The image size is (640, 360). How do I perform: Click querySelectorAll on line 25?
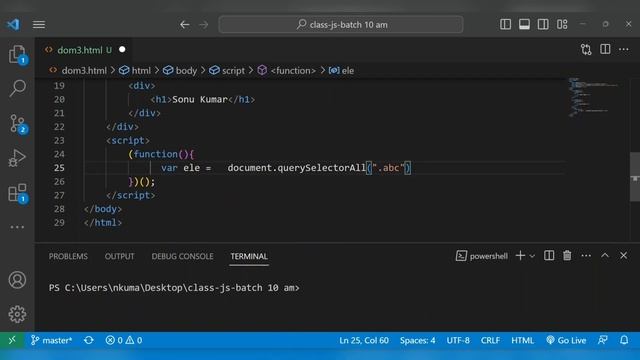(x=321, y=168)
